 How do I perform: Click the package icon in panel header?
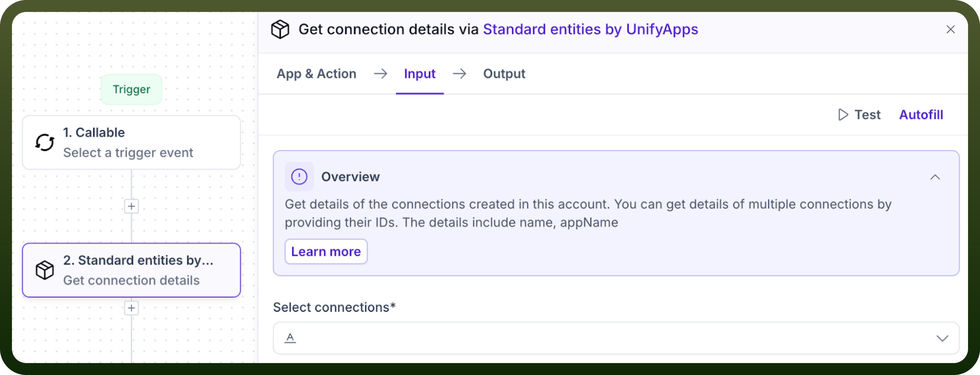(x=280, y=29)
